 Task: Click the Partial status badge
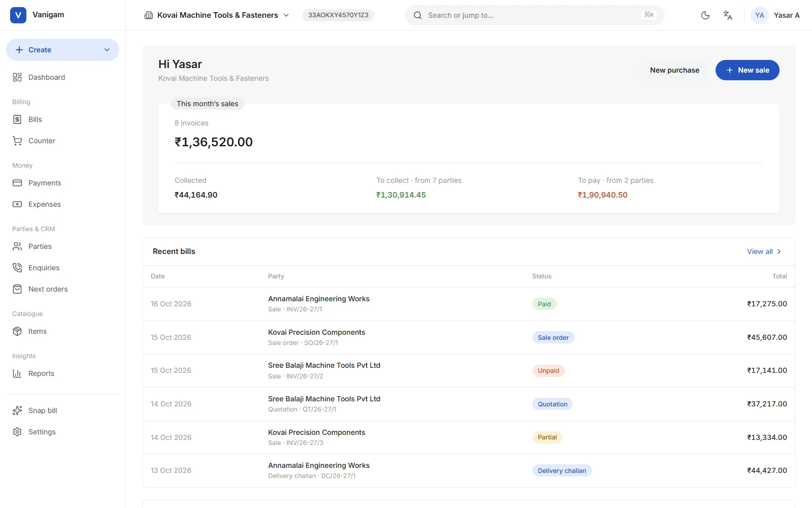[x=547, y=437]
